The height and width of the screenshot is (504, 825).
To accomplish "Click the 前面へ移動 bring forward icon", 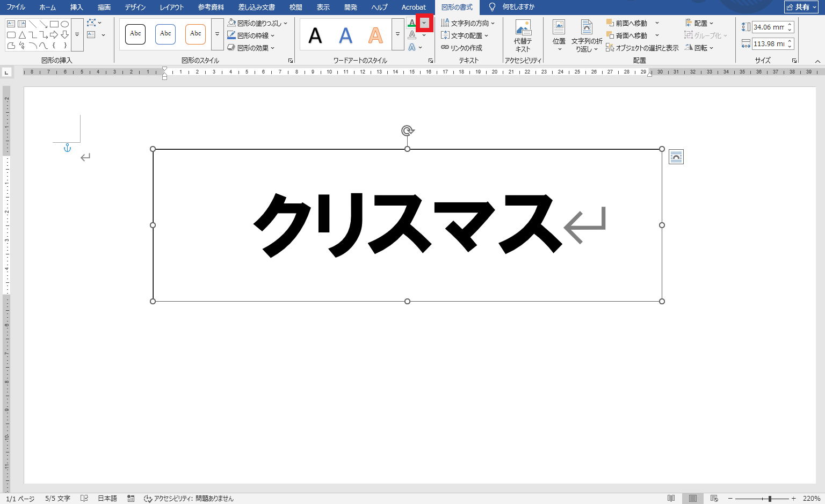I will 610,23.
